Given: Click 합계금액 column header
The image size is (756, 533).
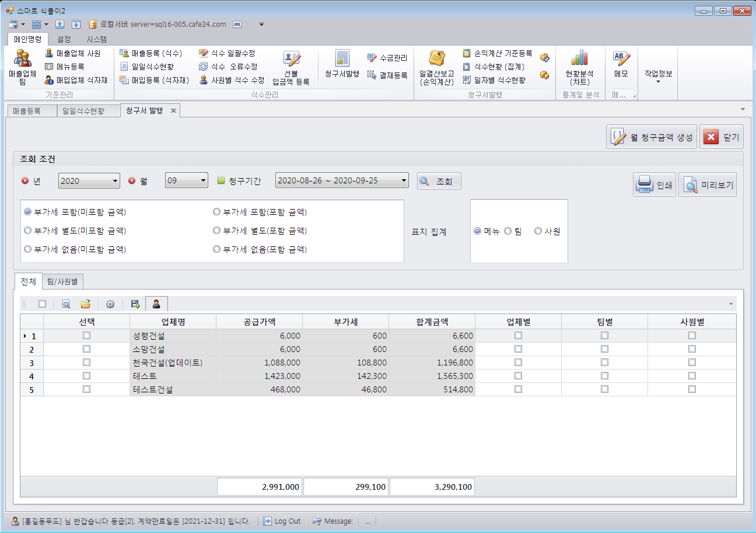Looking at the screenshot, I should pos(432,322).
